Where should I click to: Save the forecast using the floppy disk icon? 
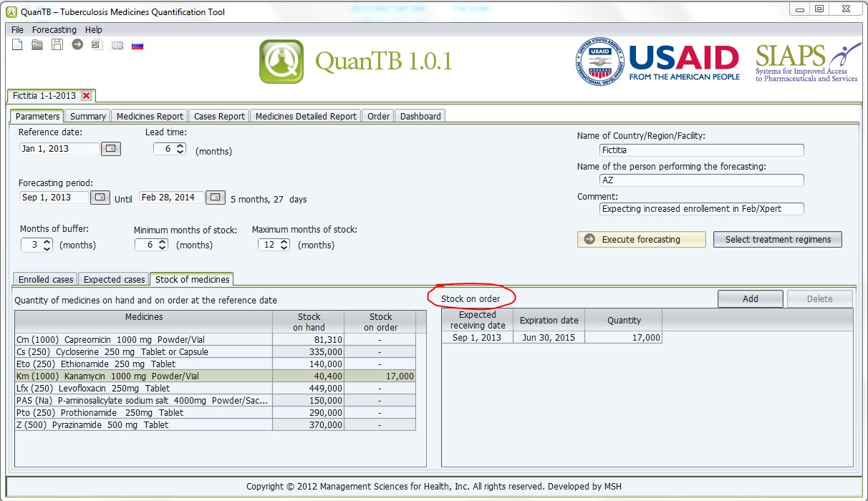57,45
